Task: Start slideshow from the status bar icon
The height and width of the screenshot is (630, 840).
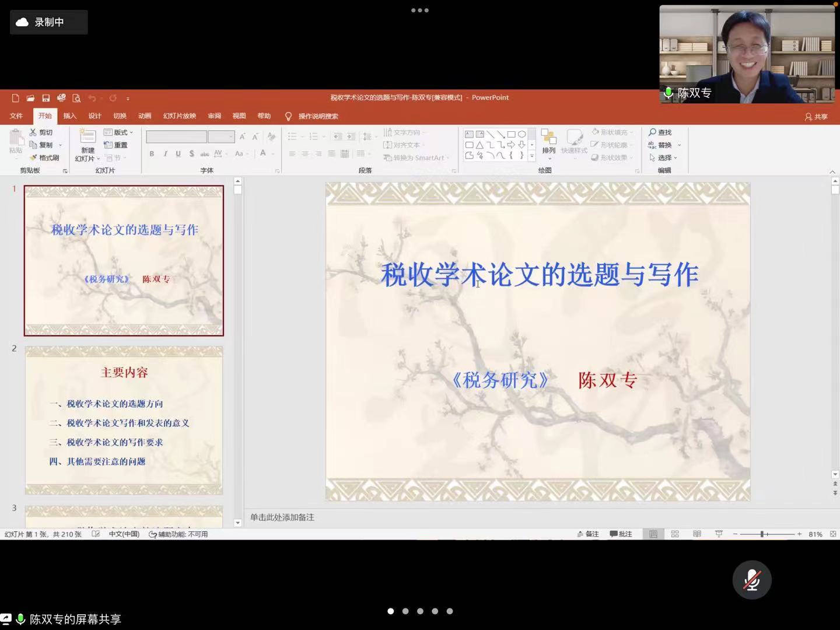Action: tap(719, 534)
